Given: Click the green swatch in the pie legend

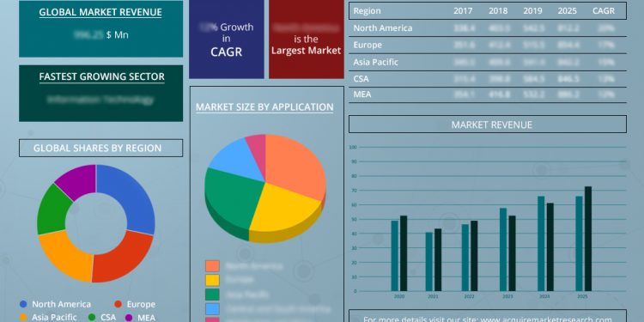Looking at the screenshot, I should pos(212,295).
